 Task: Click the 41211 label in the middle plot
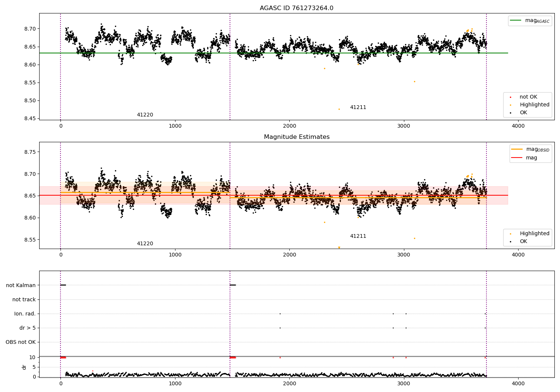pyautogui.click(x=358, y=236)
